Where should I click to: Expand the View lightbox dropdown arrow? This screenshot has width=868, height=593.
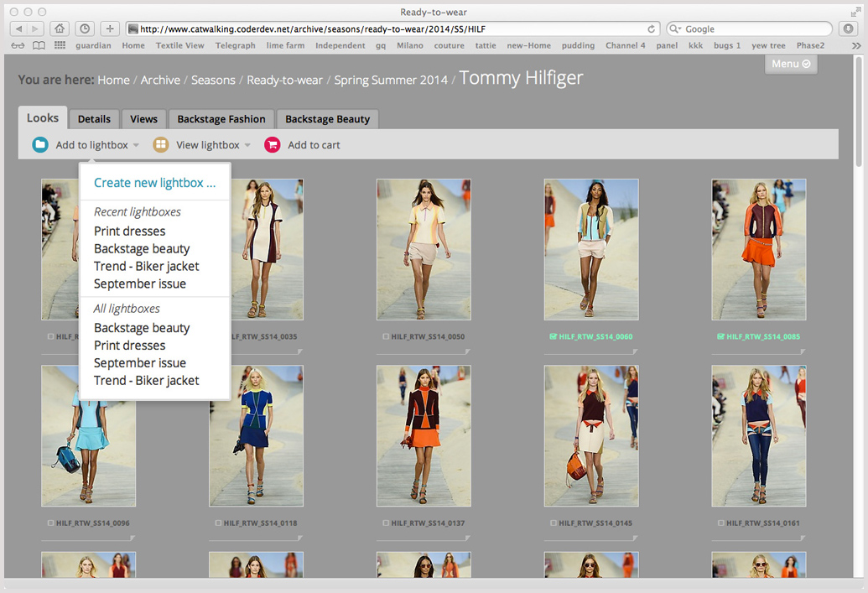click(247, 146)
